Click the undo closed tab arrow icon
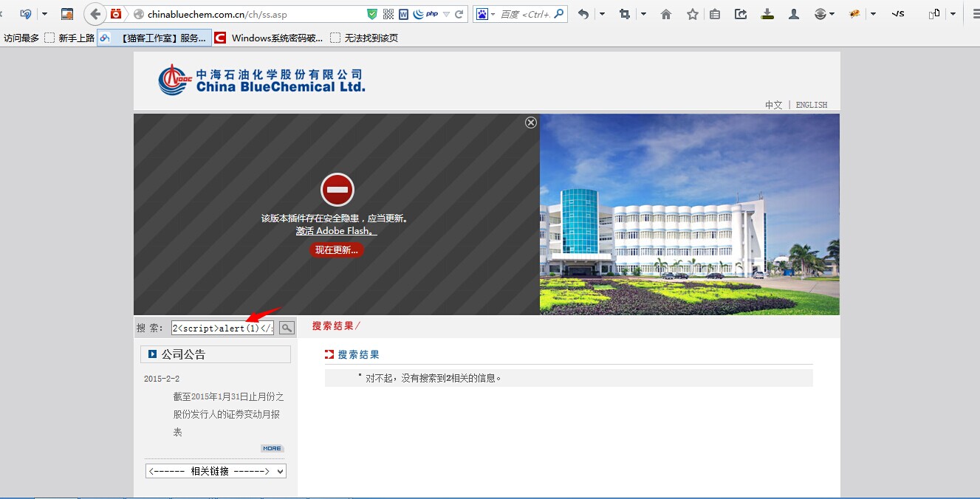980x499 pixels. tap(583, 14)
